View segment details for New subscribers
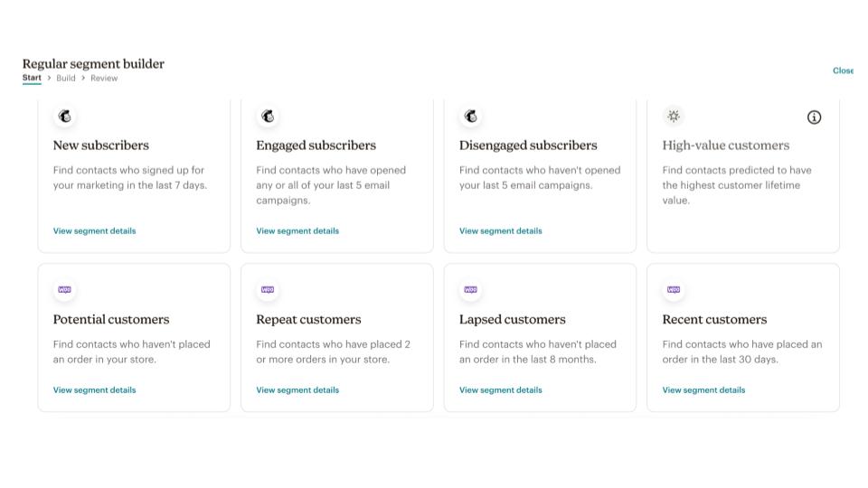This screenshot has height=488, width=868. 94,231
